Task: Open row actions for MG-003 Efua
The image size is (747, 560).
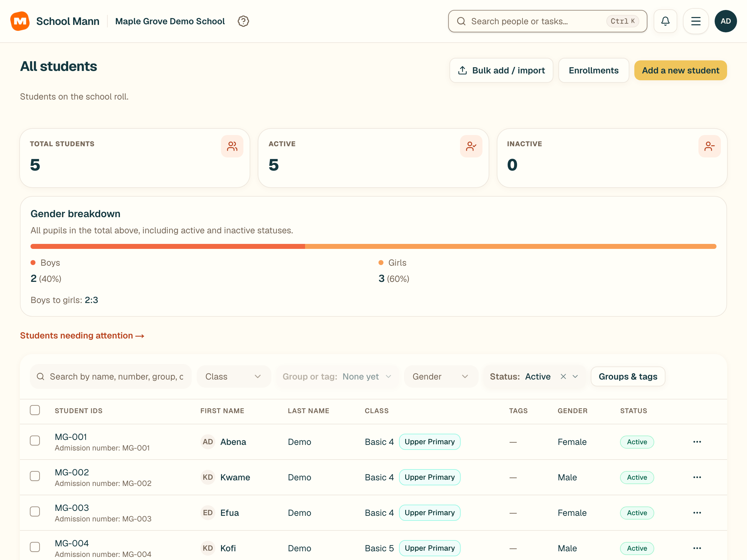Action: pos(697,513)
